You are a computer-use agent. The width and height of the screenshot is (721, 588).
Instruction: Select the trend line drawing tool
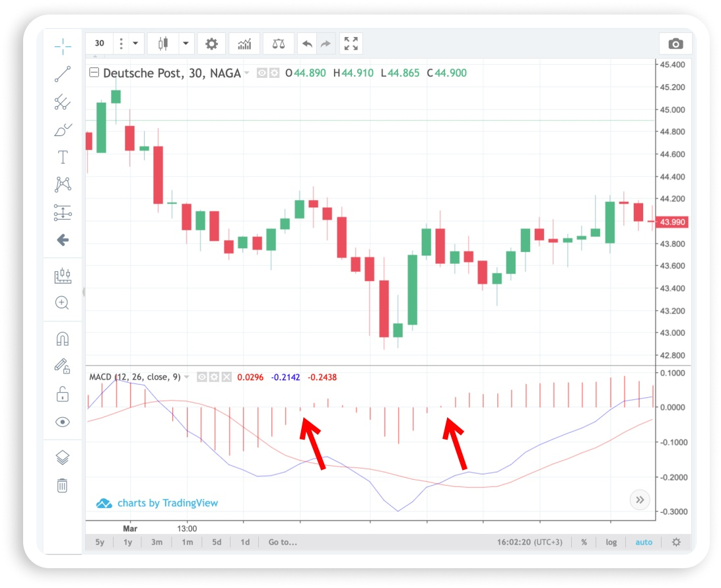(x=63, y=75)
